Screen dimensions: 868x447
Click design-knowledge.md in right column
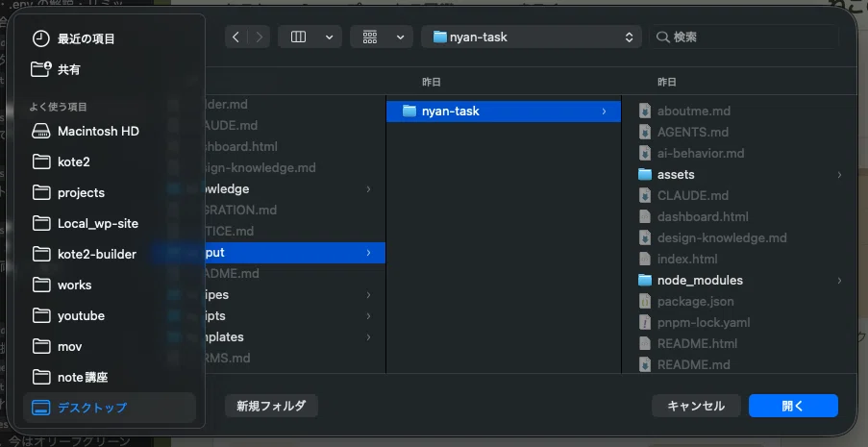[722, 238]
